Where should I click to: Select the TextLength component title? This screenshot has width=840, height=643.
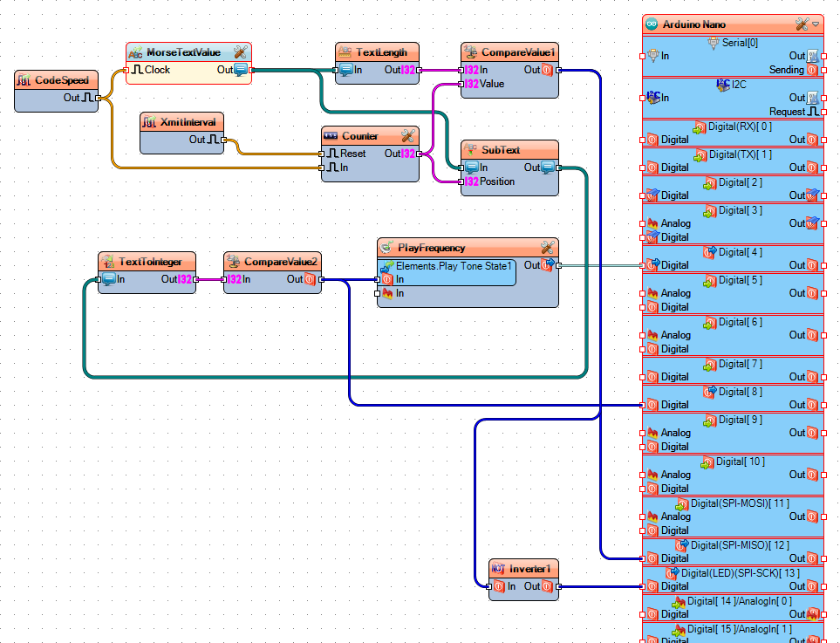[381, 52]
